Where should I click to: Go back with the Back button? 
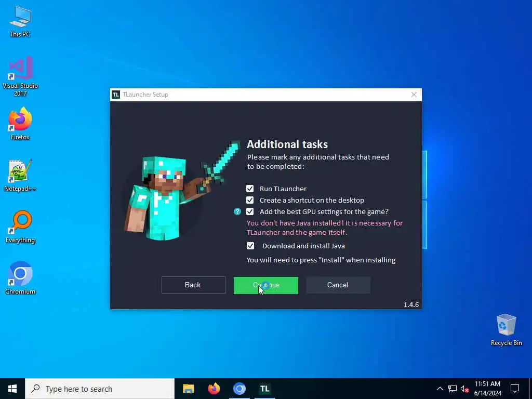(x=193, y=285)
